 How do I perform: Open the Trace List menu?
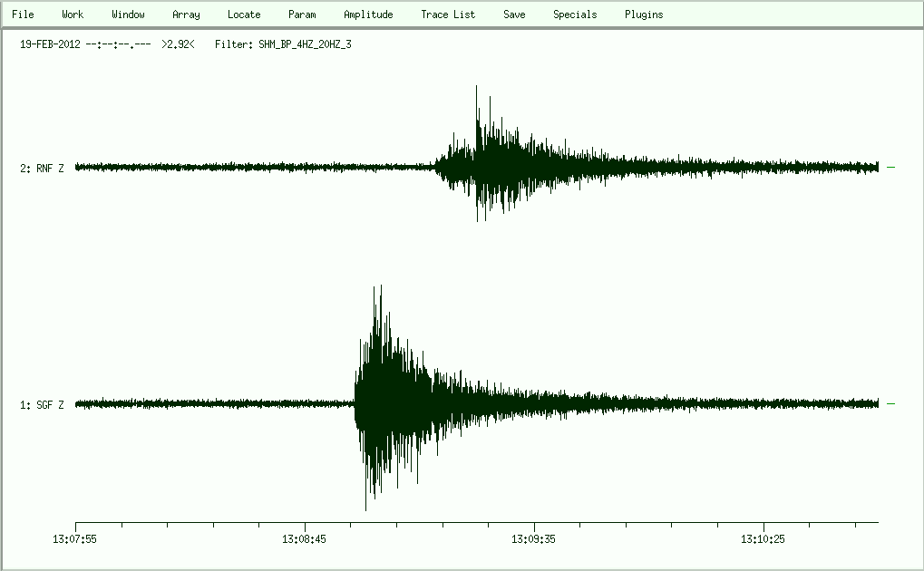[x=448, y=15]
